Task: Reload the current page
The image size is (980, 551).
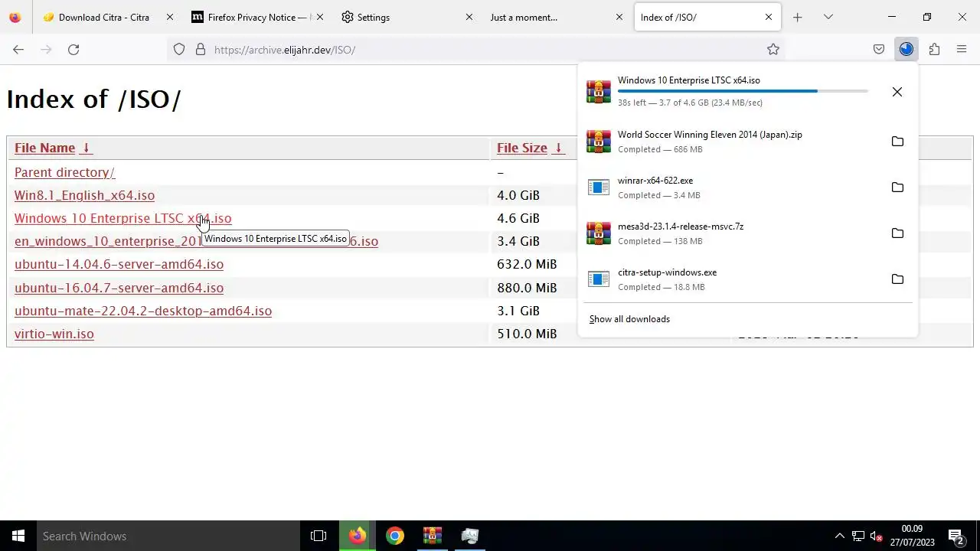Action: click(73, 49)
